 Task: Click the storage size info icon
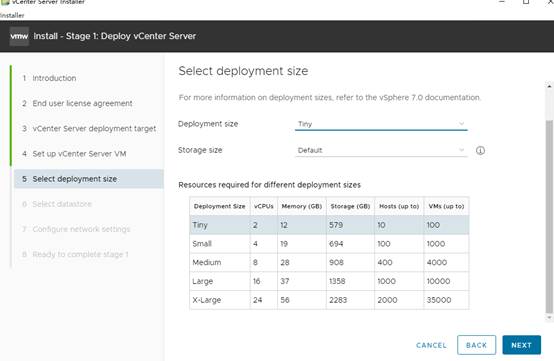(480, 150)
